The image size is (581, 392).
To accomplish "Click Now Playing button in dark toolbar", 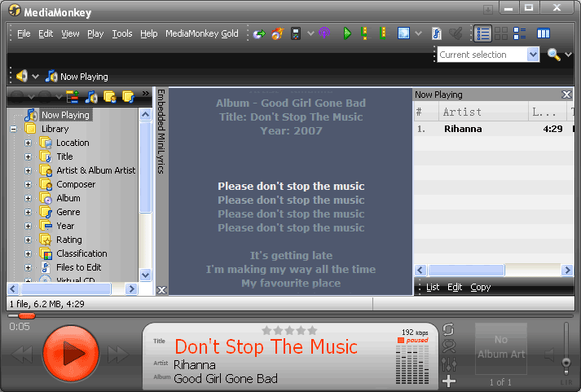I will [77, 77].
